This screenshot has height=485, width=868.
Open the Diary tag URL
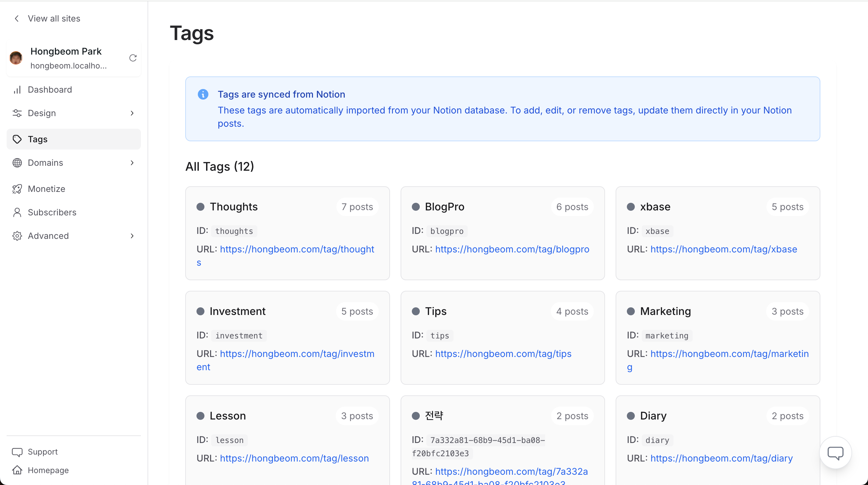(722, 459)
